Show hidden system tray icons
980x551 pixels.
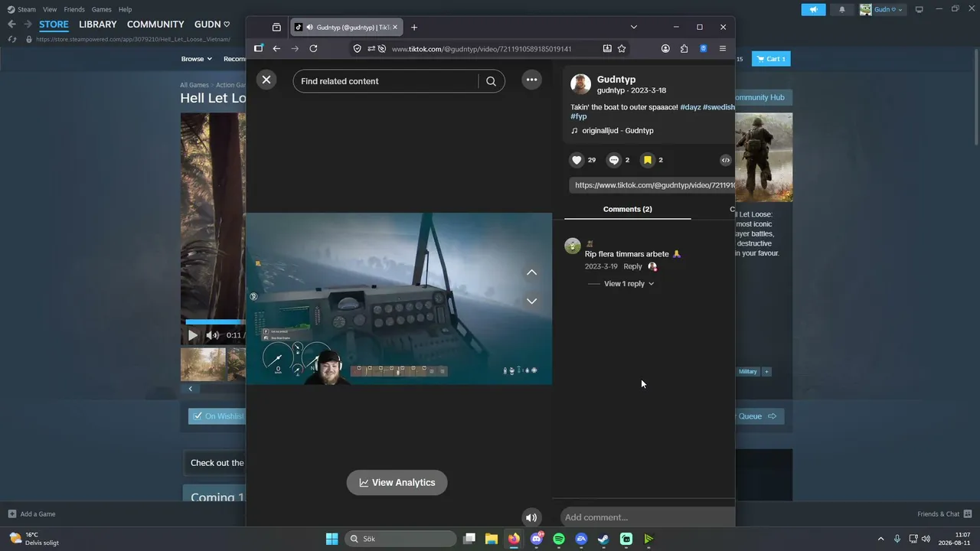(880, 539)
